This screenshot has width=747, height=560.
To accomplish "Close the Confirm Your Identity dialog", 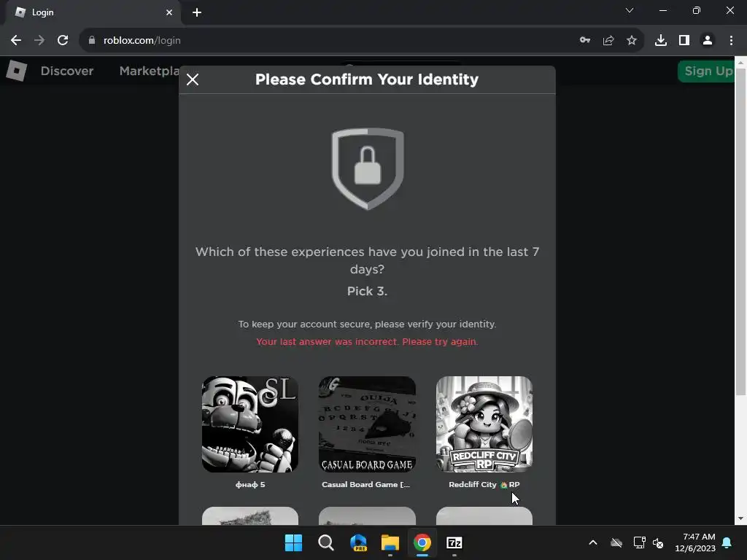I will (x=193, y=79).
